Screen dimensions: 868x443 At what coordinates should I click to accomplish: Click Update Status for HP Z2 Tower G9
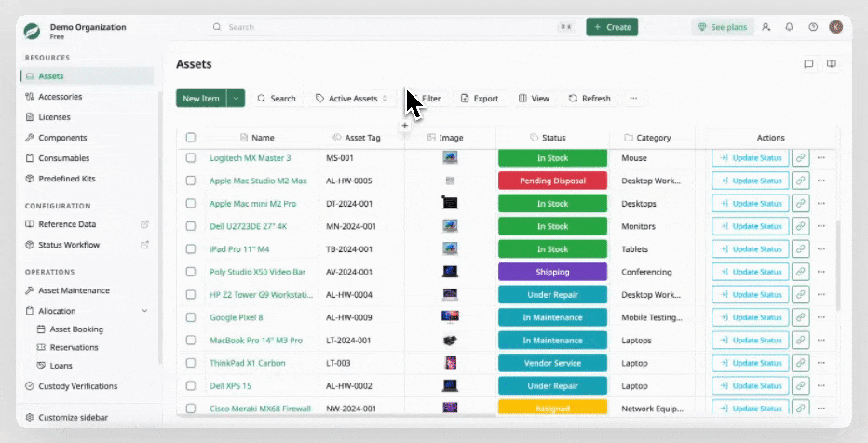coord(751,294)
